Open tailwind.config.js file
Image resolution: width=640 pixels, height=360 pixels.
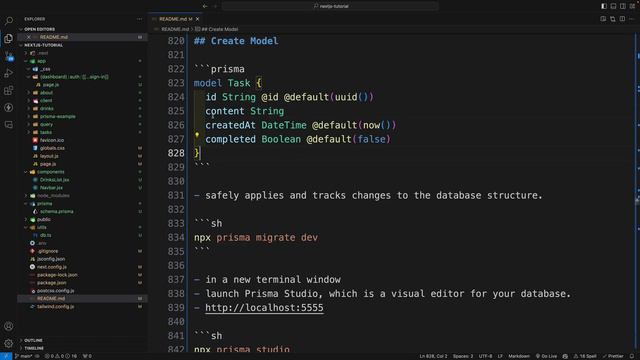55,307
